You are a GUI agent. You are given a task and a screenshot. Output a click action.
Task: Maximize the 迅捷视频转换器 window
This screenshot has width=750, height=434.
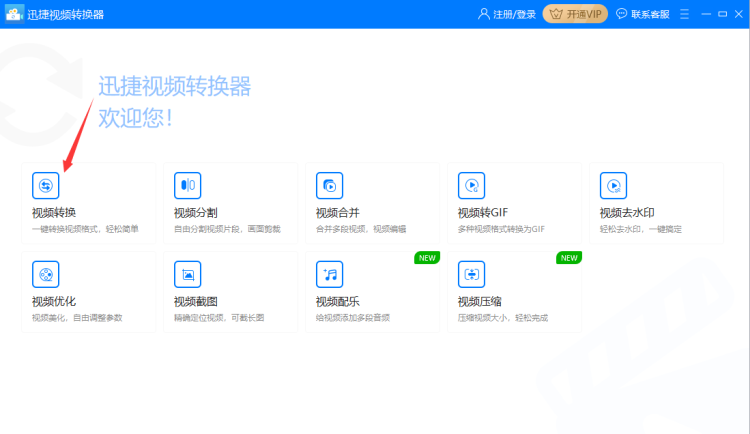(723, 14)
